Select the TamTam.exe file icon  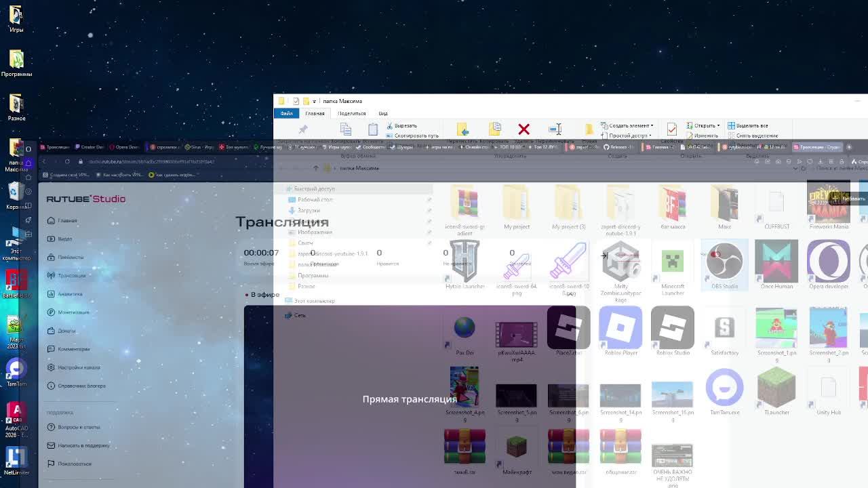[x=724, y=392]
